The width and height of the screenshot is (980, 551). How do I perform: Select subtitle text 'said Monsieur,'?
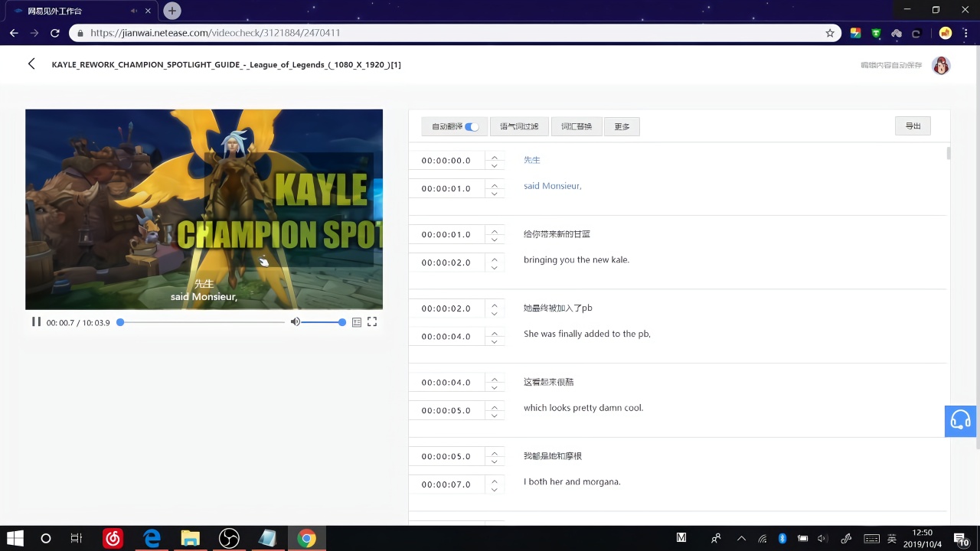553,186
